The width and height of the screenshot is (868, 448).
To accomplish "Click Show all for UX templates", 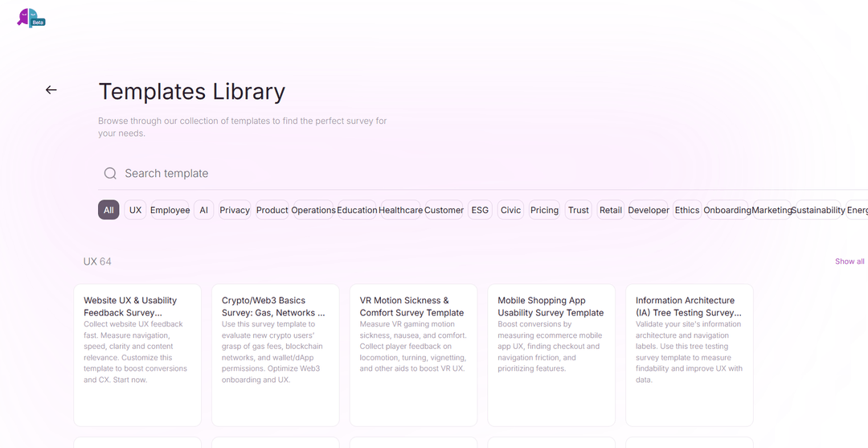I will [x=850, y=261].
